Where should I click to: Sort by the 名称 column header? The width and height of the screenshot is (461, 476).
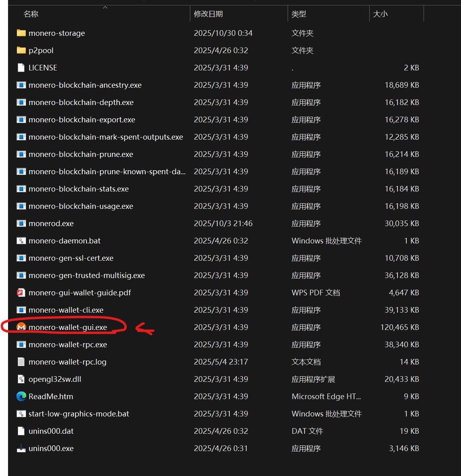(x=31, y=14)
